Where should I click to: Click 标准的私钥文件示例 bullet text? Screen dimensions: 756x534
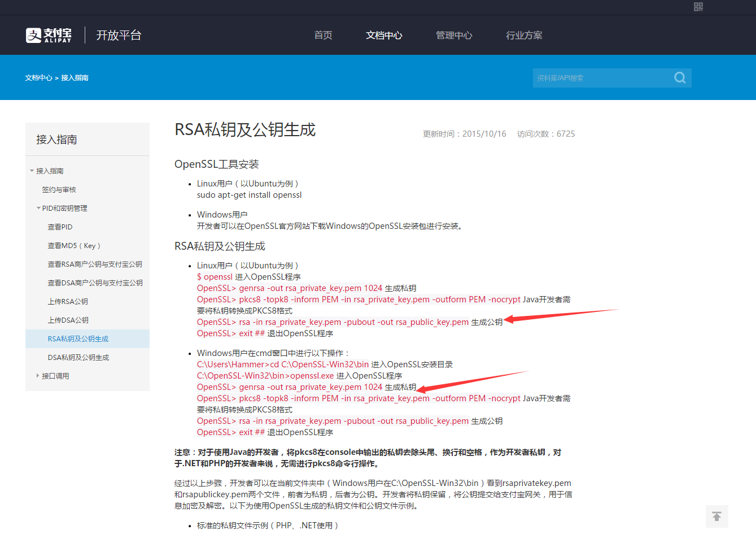click(x=268, y=526)
